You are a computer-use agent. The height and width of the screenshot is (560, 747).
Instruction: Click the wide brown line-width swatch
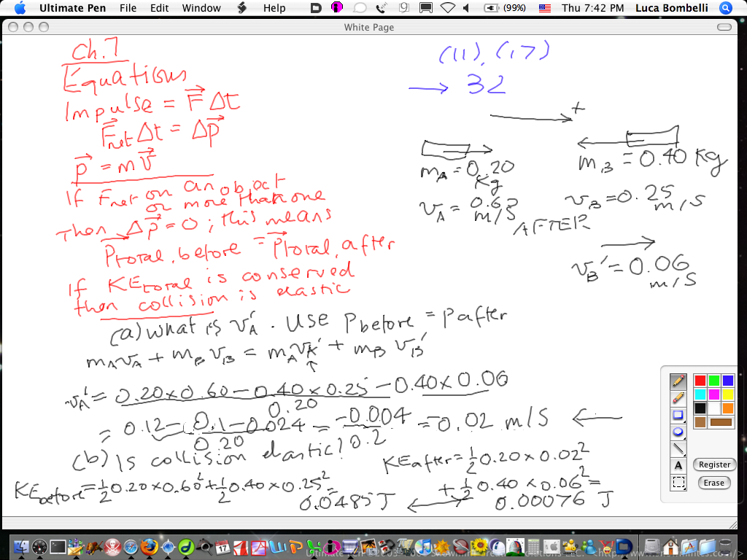pos(721,422)
